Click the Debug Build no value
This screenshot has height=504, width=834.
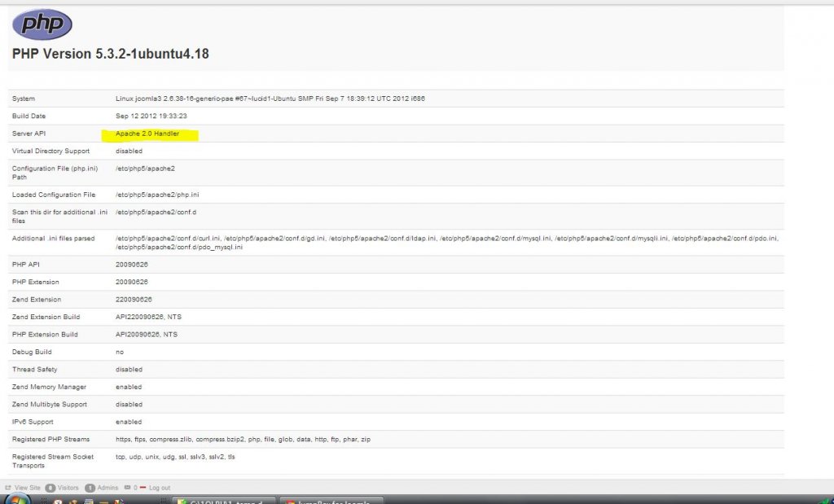coord(120,352)
